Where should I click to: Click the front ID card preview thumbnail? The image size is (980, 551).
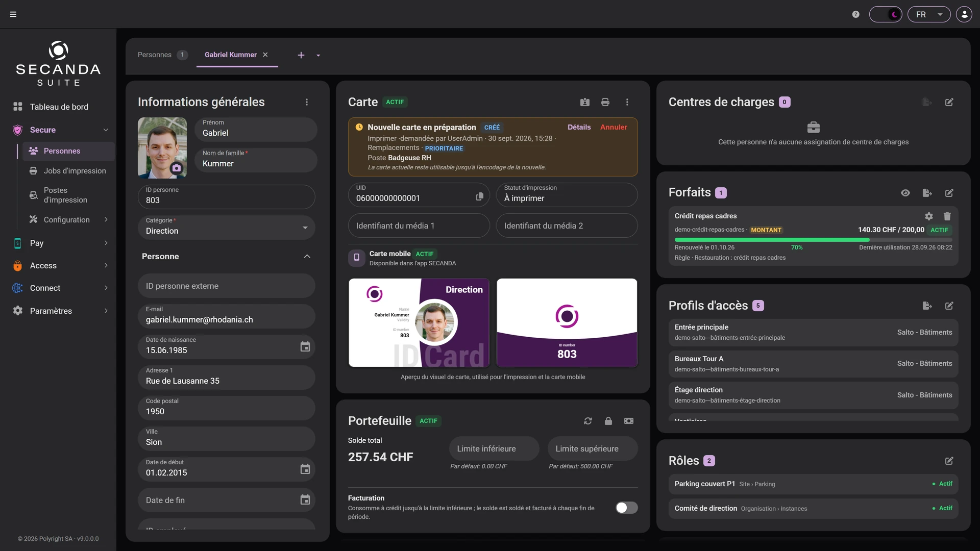419,322
